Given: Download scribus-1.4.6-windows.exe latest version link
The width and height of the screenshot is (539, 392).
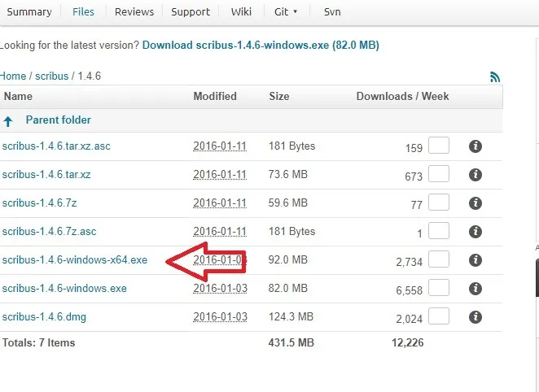Looking at the screenshot, I should tap(261, 46).
